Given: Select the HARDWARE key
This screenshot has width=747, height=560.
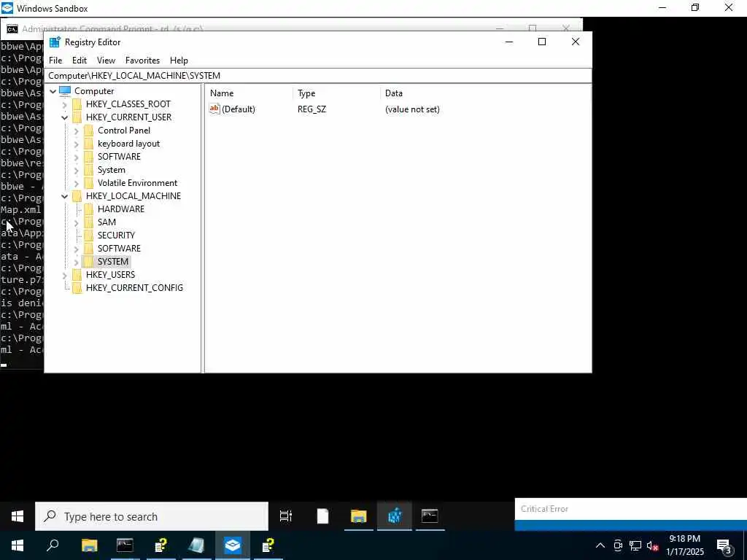Looking at the screenshot, I should pyautogui.click(x=120, y=209).
